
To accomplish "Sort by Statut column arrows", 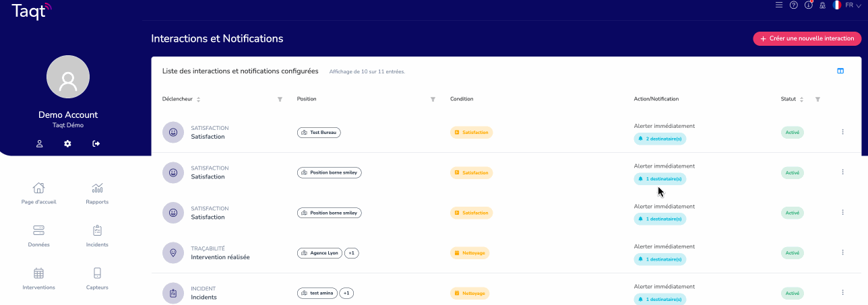I will pyautogui.click(x=801, y=100).
